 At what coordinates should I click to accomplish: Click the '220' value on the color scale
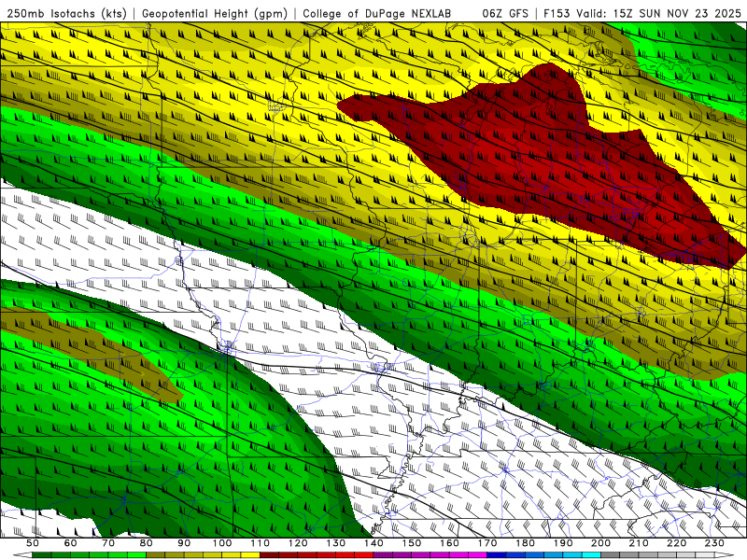click(x=676, y=543)
